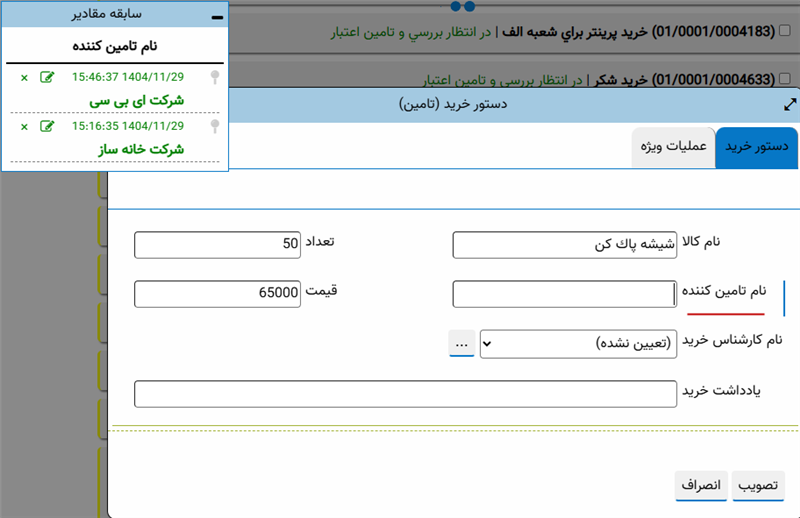Click the انصراف button

tap(701, 484)
